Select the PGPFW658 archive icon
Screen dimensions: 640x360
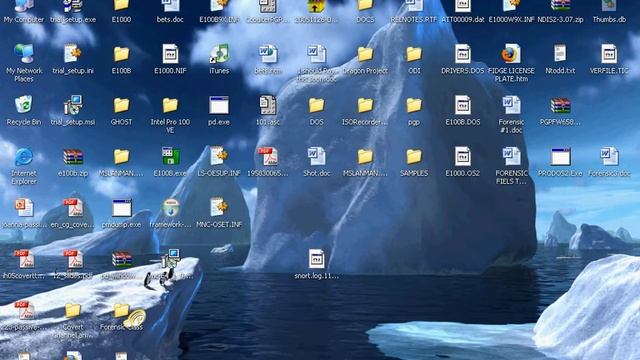point(560,105)
